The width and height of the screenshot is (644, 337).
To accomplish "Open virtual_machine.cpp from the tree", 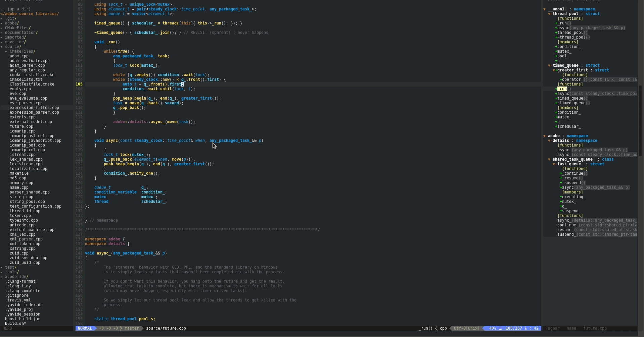I will 32,230.
